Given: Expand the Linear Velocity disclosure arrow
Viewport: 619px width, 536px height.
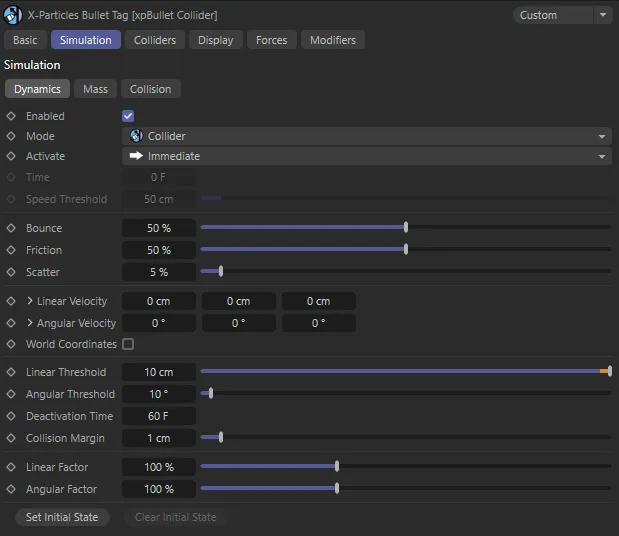Looking at the screenshot, I should click(30, 301).
